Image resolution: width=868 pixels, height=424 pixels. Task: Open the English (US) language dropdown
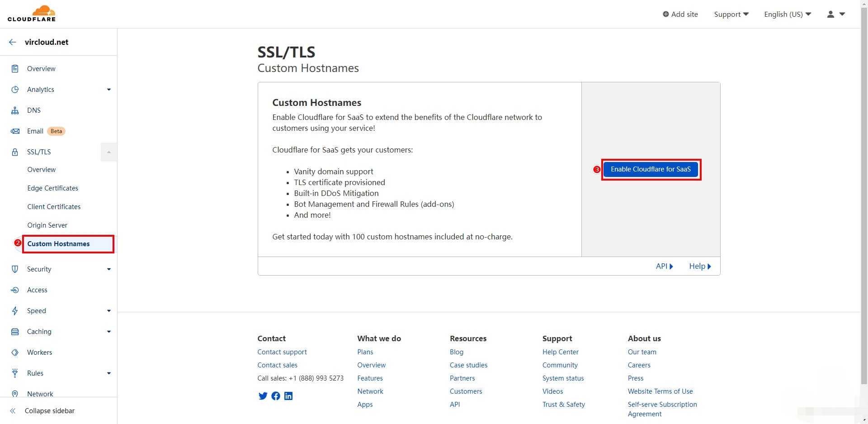pyautogui.click(x=787, y=14)
